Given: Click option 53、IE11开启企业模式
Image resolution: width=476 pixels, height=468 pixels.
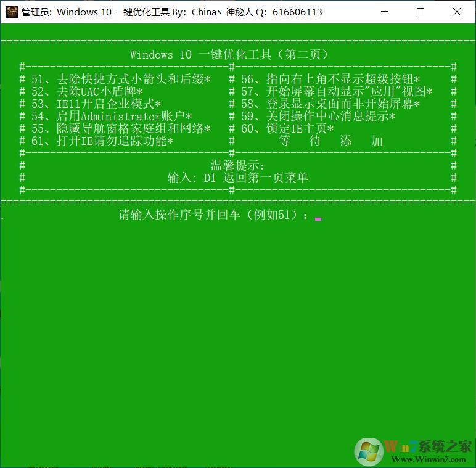Looking at the screenshot, I should [96, 104].
